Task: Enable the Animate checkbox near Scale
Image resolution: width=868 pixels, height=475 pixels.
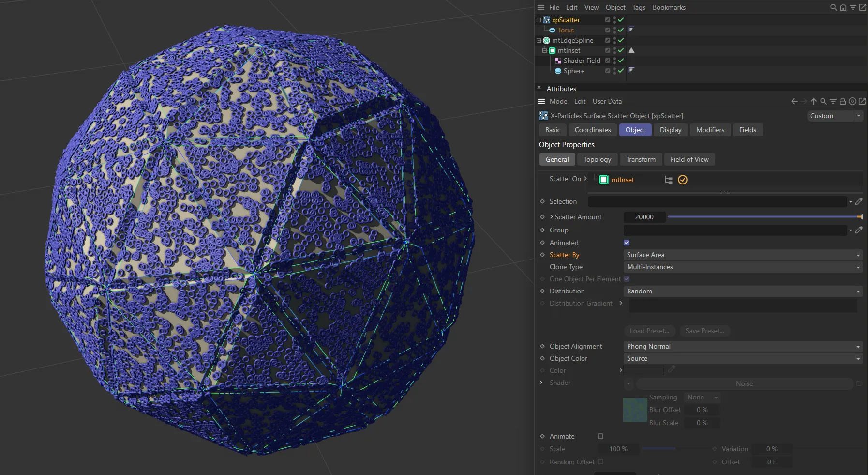Action: coord(600,436)
